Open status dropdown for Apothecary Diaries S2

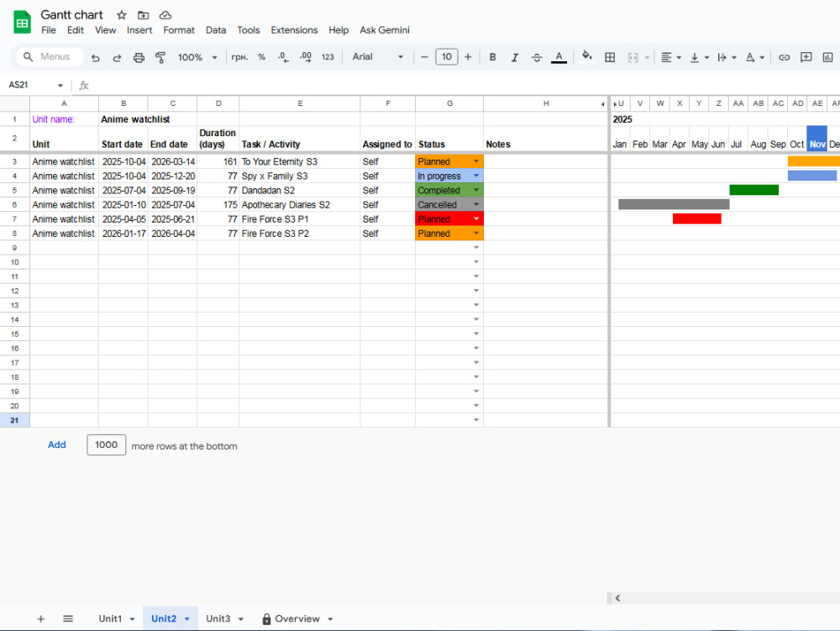pyautogui.click(x=476, y=205)
